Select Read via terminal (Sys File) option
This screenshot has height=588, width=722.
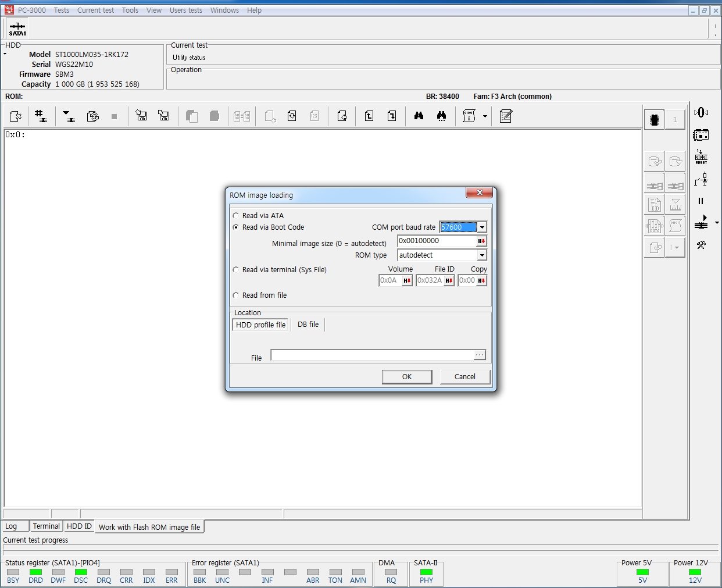coord(236,270)
